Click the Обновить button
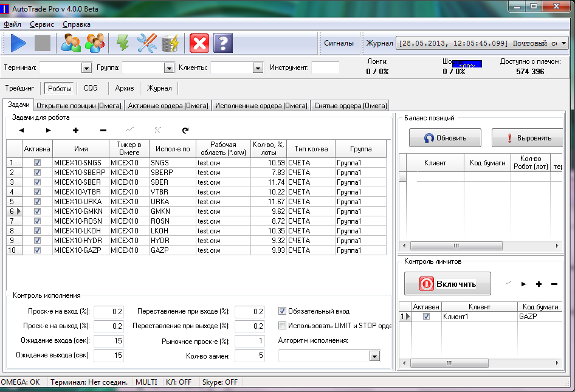 tap(445, 138)
